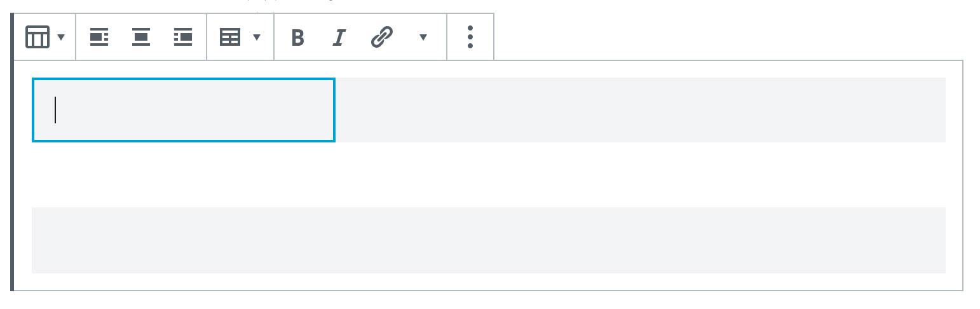Click the Edit table icon
This screenshot has width=980, height=309.
pyautogui.click(x=230, y=38)
